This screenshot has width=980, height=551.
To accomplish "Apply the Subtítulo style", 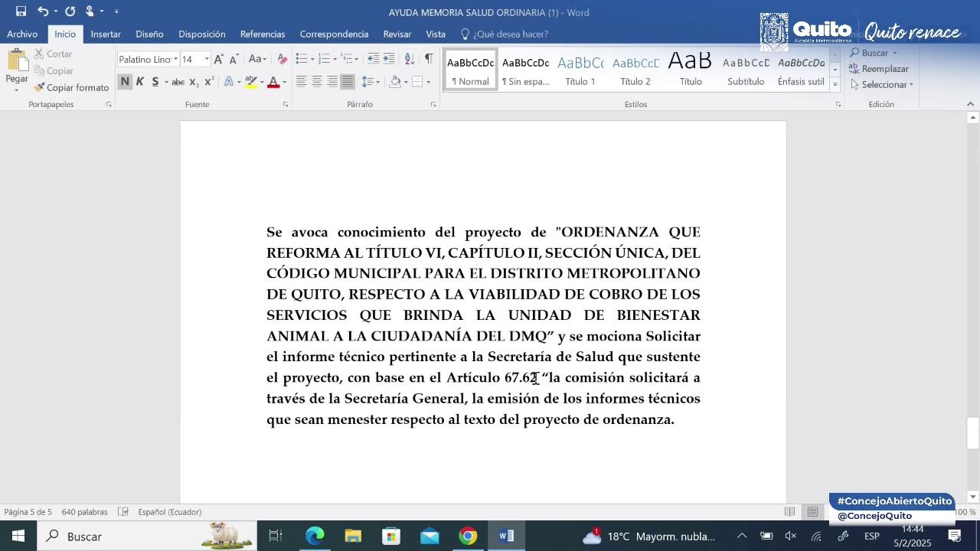I will point(746,70).
